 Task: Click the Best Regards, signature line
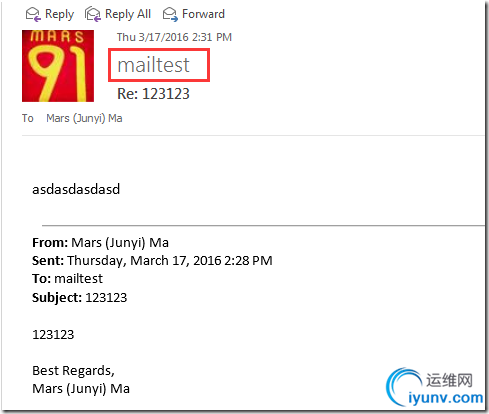click(x=73, y=371)
